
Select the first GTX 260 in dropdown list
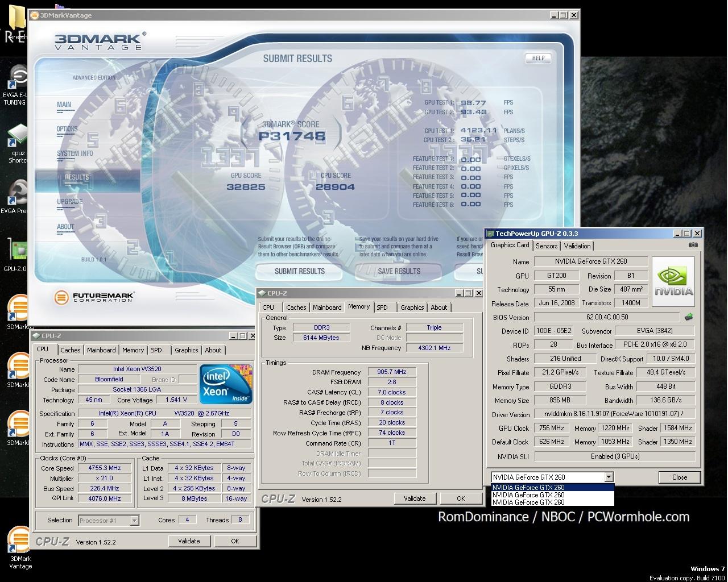pos(552,488)
